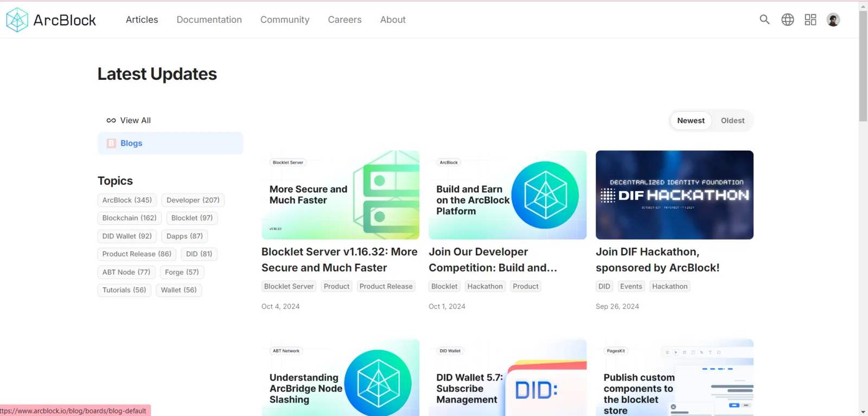This screenshot has width=868, height=416.
Task: Click Blocklet Server tag on first article
Action: click(289, 286)
